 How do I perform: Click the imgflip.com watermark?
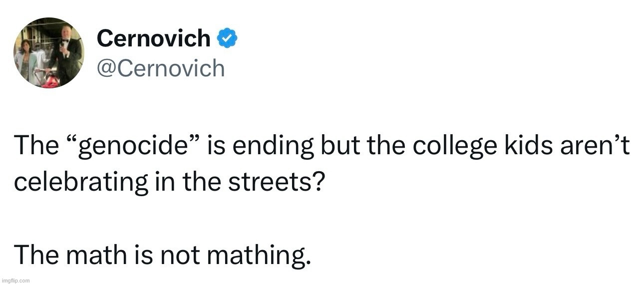(x=15, y=281)
